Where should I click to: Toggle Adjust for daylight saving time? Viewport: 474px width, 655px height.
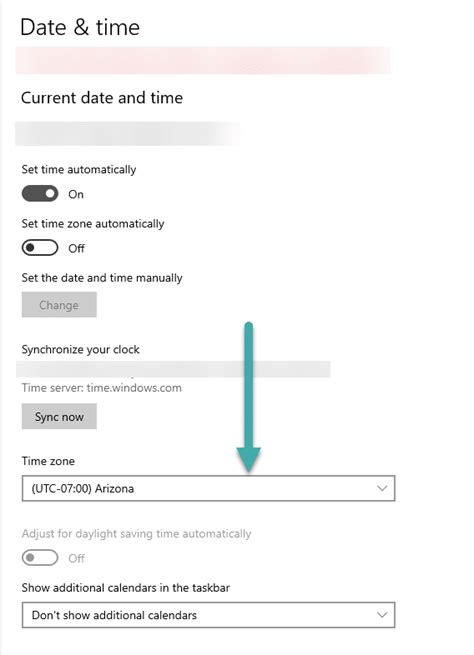pyautogui.click(x=40, y=558)
